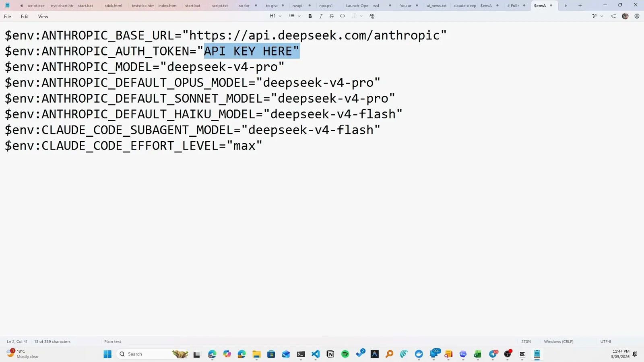
Task: Open the weather widget showing 18°C
Action: (23, 354)
